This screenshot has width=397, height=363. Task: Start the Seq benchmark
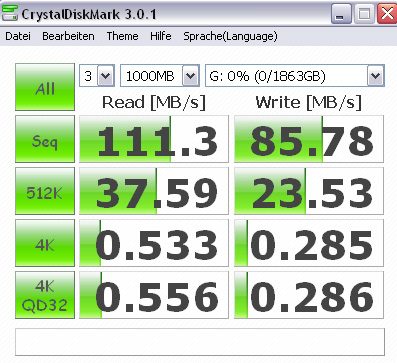(x=45, y=139)
